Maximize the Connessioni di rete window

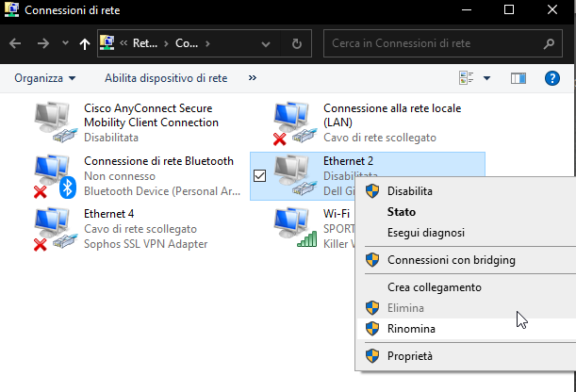pos(509,10)
